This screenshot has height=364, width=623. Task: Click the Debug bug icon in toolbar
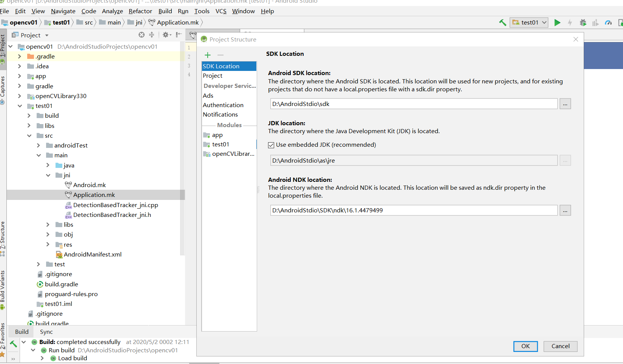point(583,23)
